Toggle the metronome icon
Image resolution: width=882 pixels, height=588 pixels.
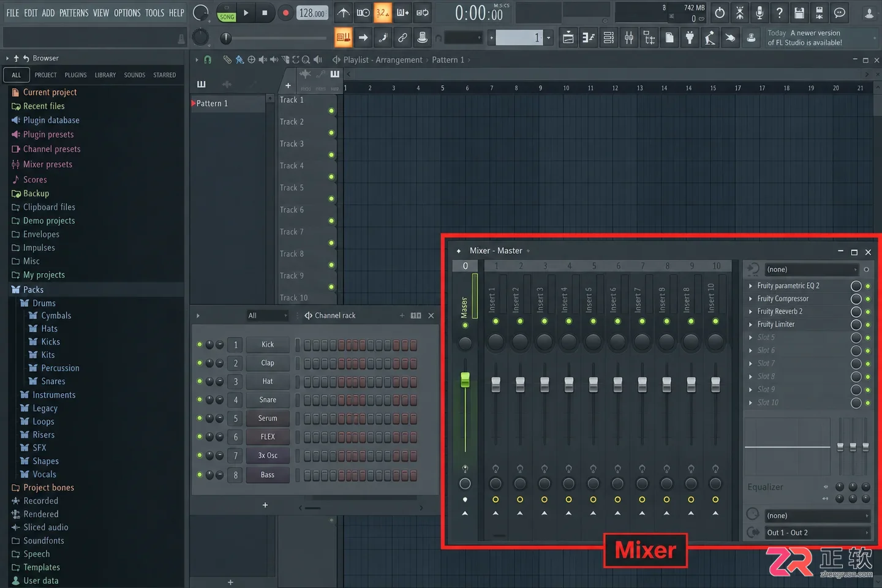pos(344,12)
